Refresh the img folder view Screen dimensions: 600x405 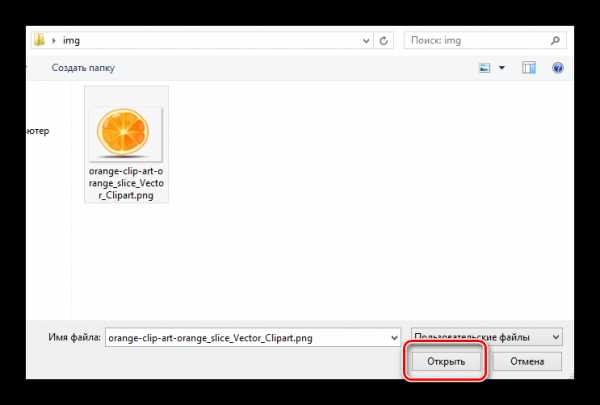383,40
